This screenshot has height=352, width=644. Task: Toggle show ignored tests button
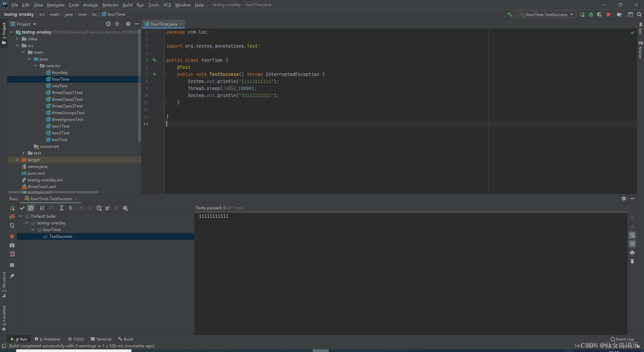pyautogui.click(x=31, y=208)
